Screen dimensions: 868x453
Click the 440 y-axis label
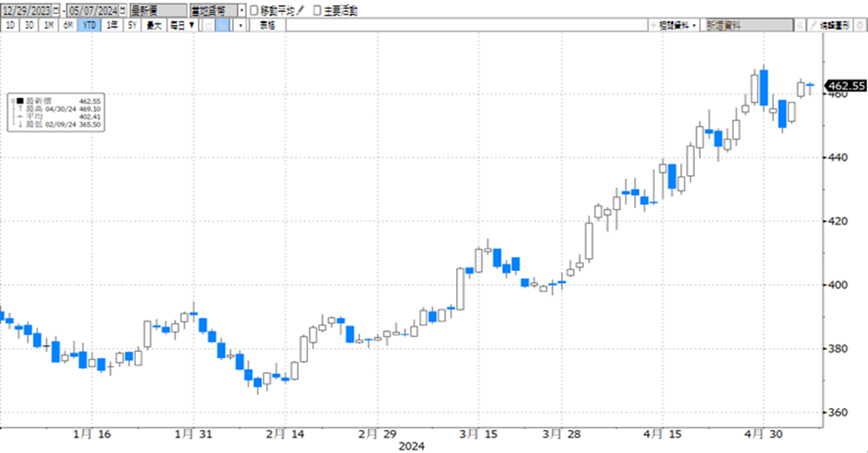pos(838,158)
